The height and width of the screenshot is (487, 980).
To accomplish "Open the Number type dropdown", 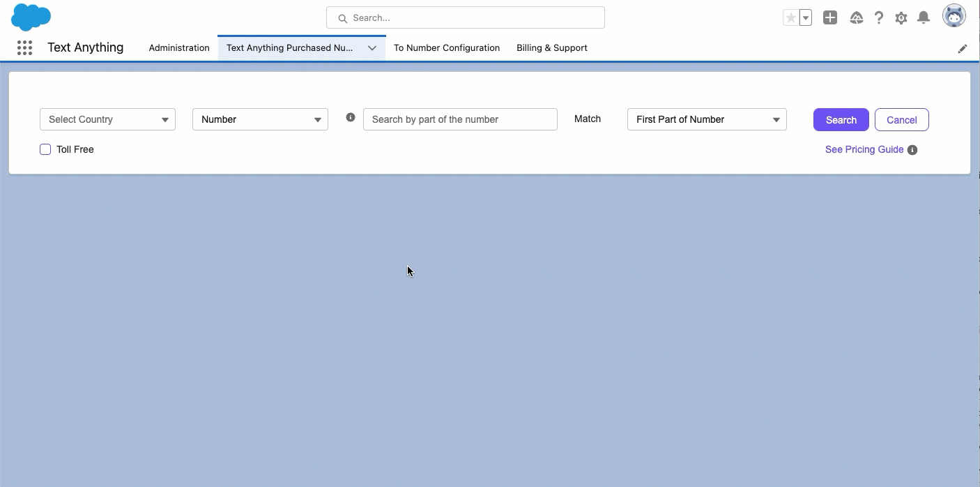I will coord(260,119).
